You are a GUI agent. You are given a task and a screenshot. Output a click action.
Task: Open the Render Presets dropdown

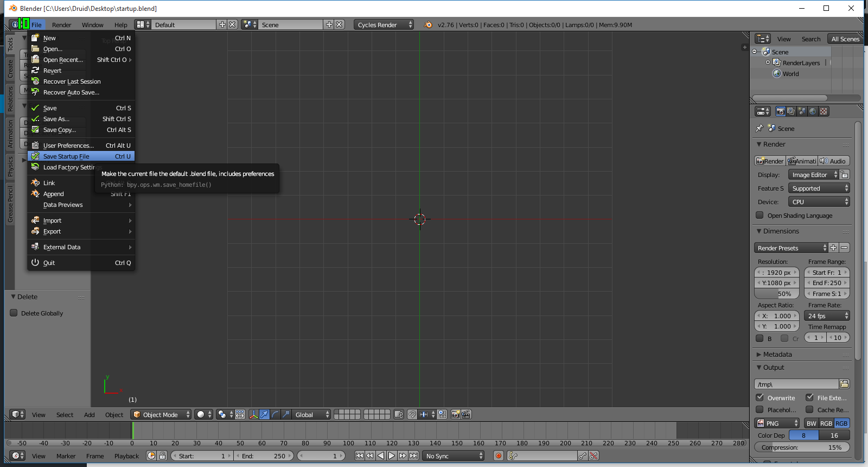coord(791,248)
